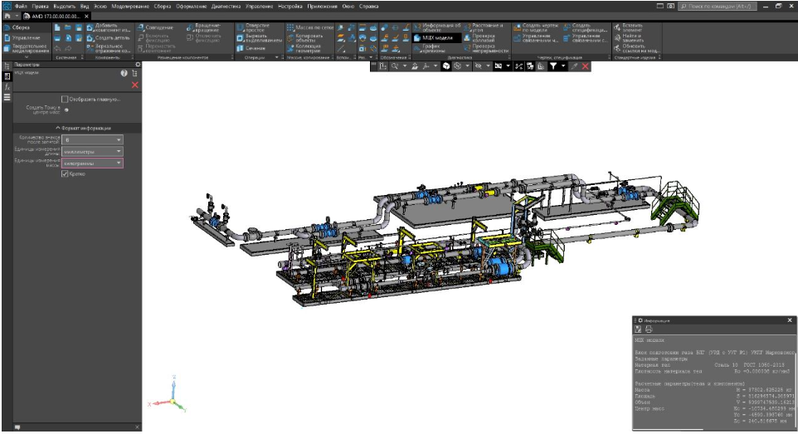
Task: Expand the Операции group dropdown arrow
Action: pyautogui.click(x=277, y=57)
